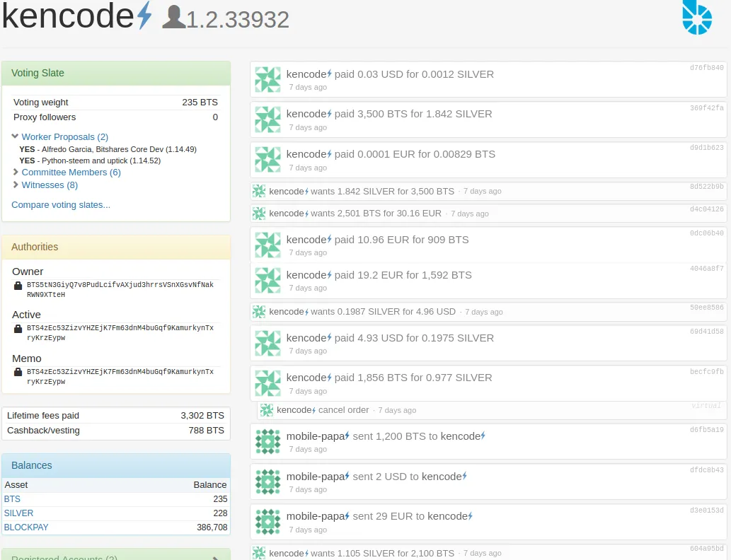Click small identicon of wants 2,501 BTS row
This screenshot has height=560, width=731.
coord(259,214)
